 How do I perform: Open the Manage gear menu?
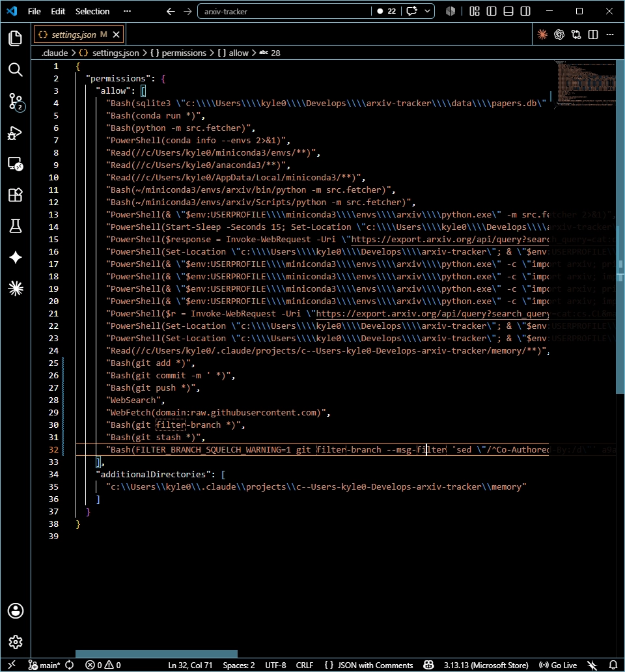pos(16,642)
